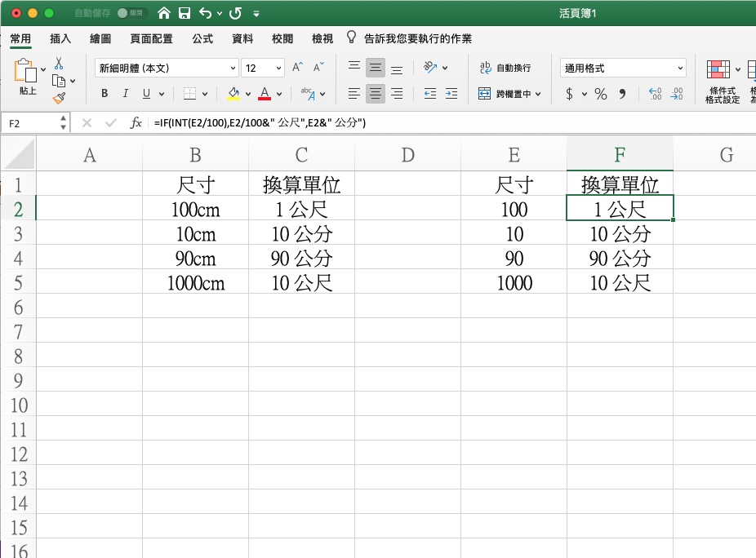Toggle Bold formatting
The width and height of the screenshot is (756, 558).
tap(105, 94)
